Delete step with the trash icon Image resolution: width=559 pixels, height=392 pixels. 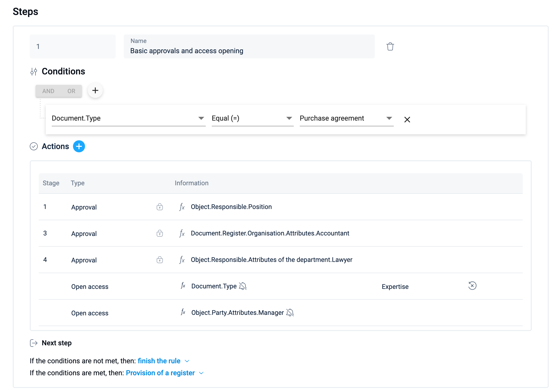[x=390, y=47]
